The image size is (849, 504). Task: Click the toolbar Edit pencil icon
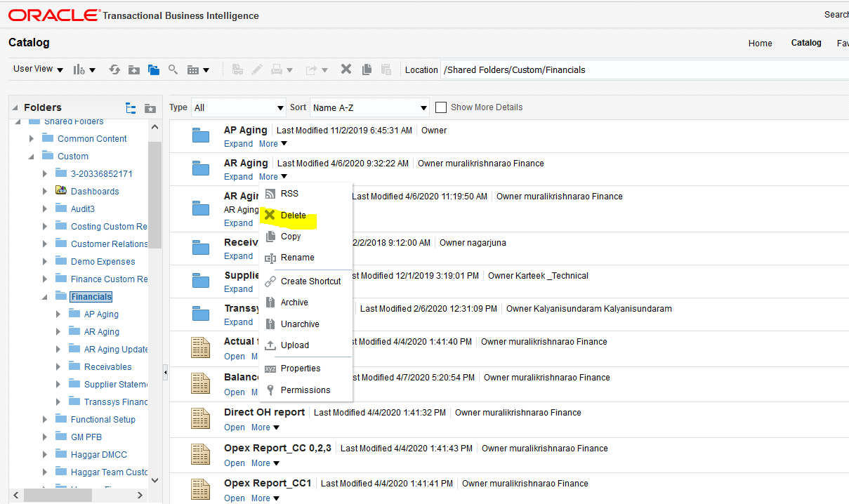[x=257, y=69]
